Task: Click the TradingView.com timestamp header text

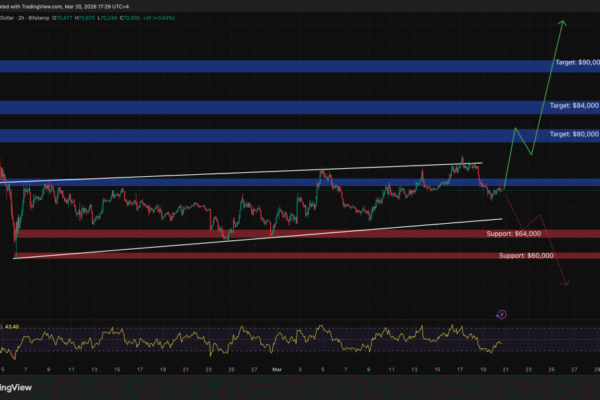Action: pos(80,5)
